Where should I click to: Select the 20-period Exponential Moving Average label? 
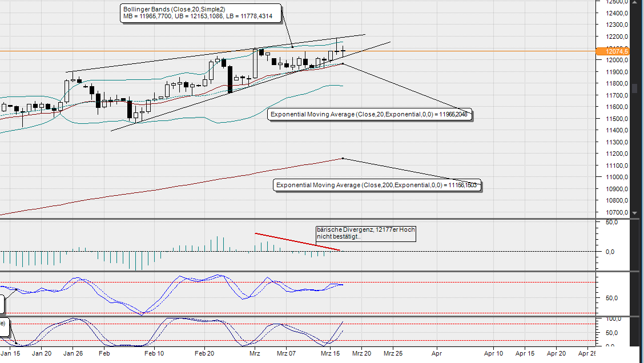[x=369, y=114]
